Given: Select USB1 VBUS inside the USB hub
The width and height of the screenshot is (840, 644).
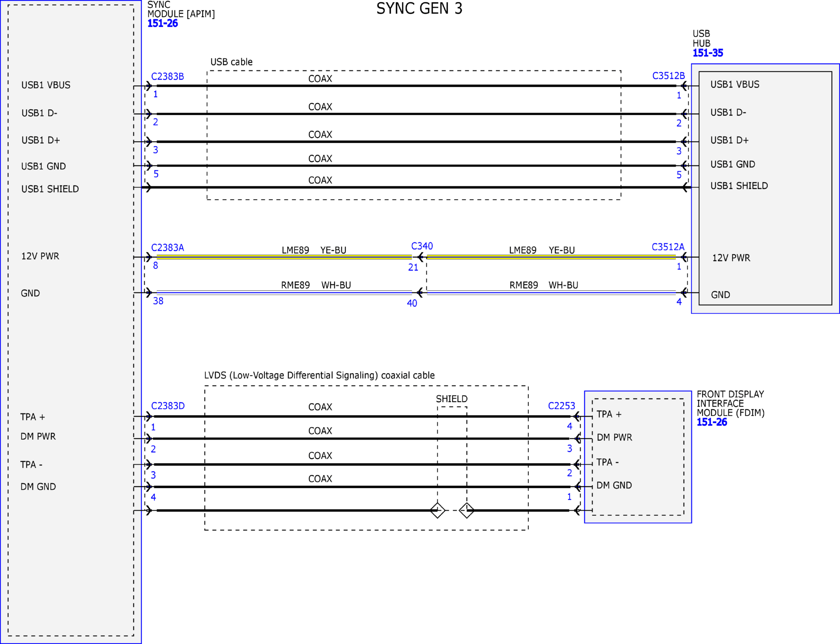Looking at the screenshot, I should point(735,84).
